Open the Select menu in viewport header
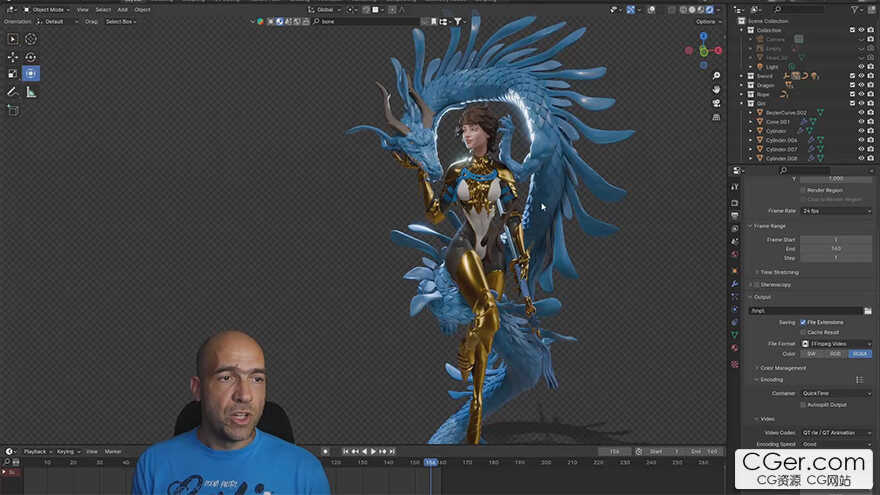Viewport: 880px width, 495px height. 103,10
